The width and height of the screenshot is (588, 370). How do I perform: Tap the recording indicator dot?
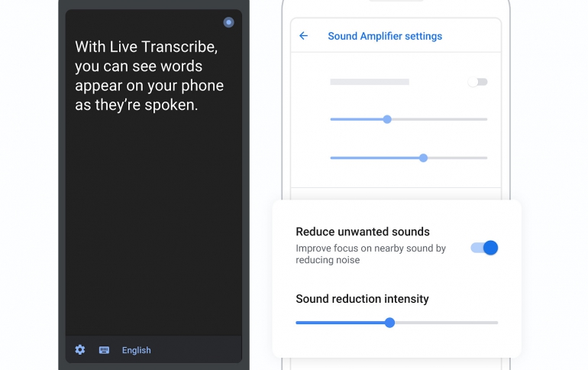[228, 22]
